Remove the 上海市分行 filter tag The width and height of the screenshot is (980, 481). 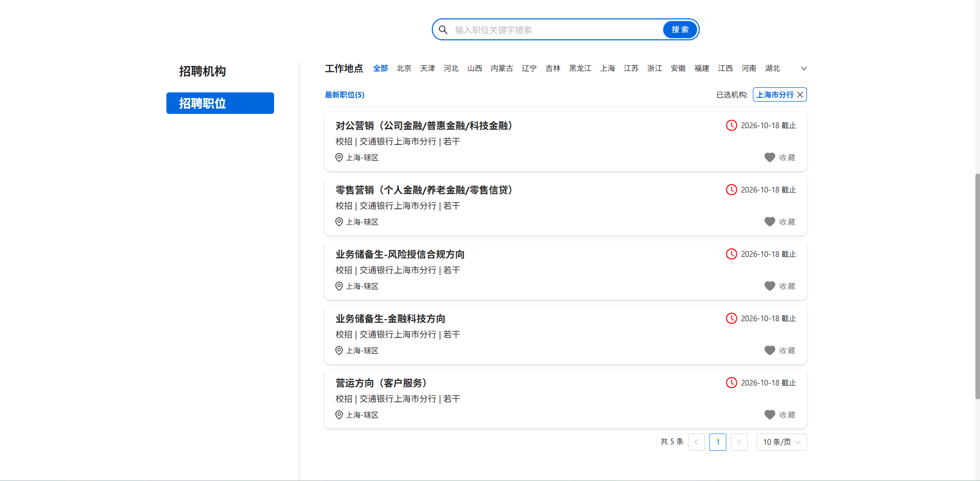800,95
